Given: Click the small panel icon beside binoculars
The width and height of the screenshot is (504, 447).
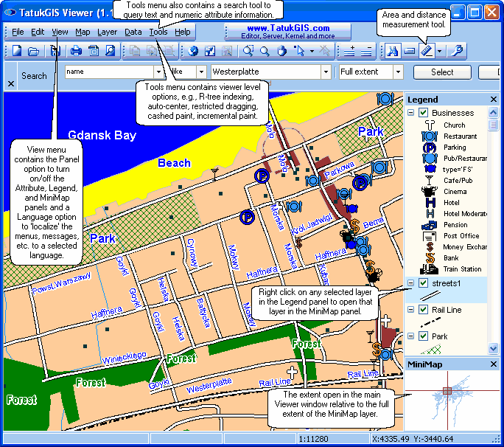Looking at the screenshot, I should [x=410, y=51].
